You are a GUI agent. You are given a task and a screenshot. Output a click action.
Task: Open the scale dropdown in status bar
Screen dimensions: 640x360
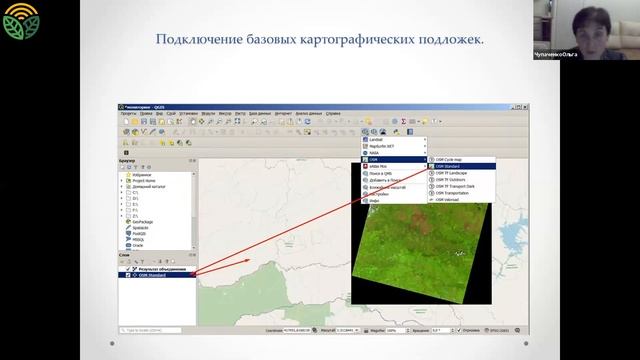(358, 330)
